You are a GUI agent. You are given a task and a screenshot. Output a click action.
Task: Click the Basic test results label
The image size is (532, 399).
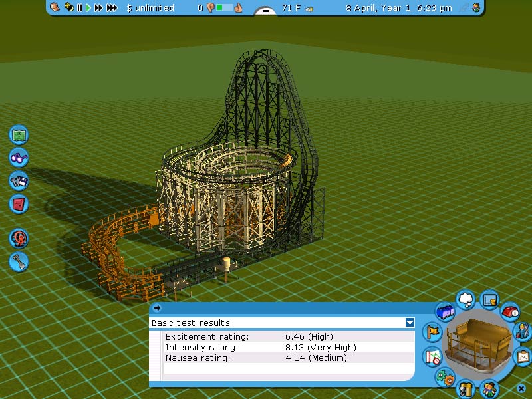coord(191,323)
